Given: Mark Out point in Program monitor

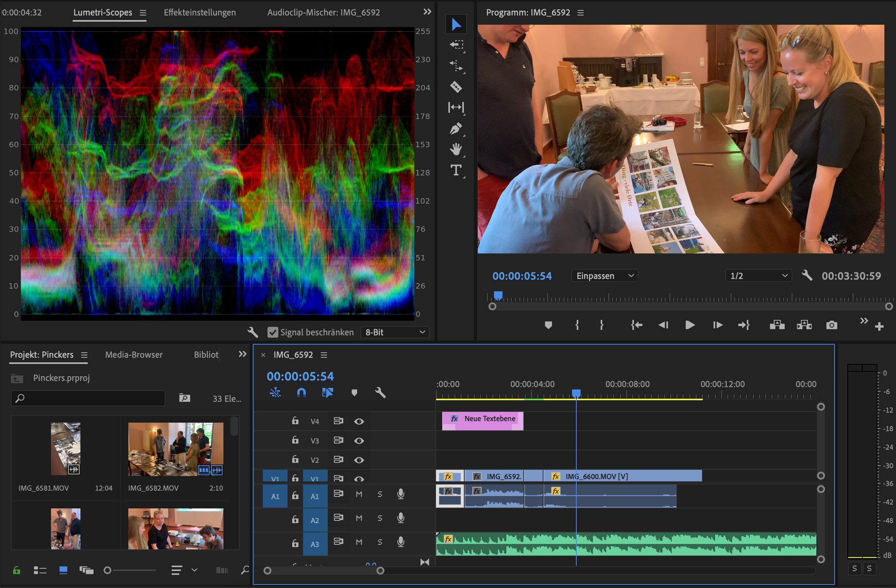Looking at the screenshot, I should pyautogui.click(x=602, y=325).
